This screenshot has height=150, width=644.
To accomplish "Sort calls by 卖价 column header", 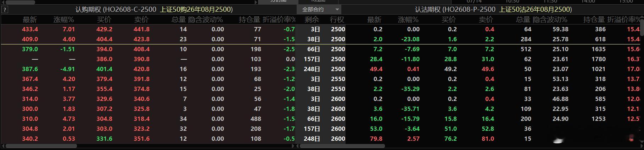I will point(141,20).
